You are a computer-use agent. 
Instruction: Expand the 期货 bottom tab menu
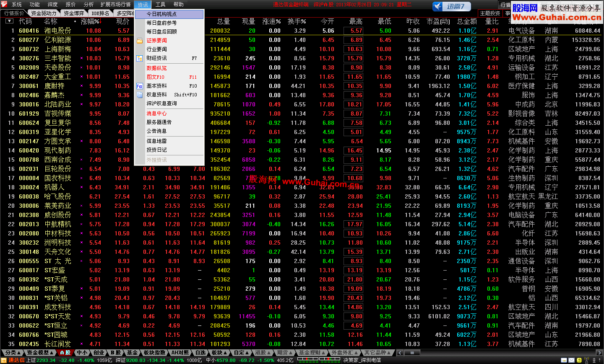point(285,353)
